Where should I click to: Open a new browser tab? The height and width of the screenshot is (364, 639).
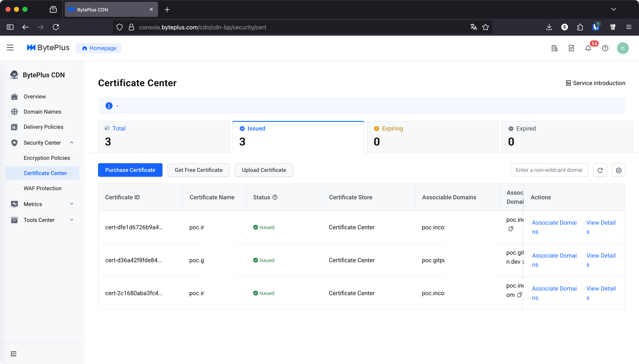(167, 10)
